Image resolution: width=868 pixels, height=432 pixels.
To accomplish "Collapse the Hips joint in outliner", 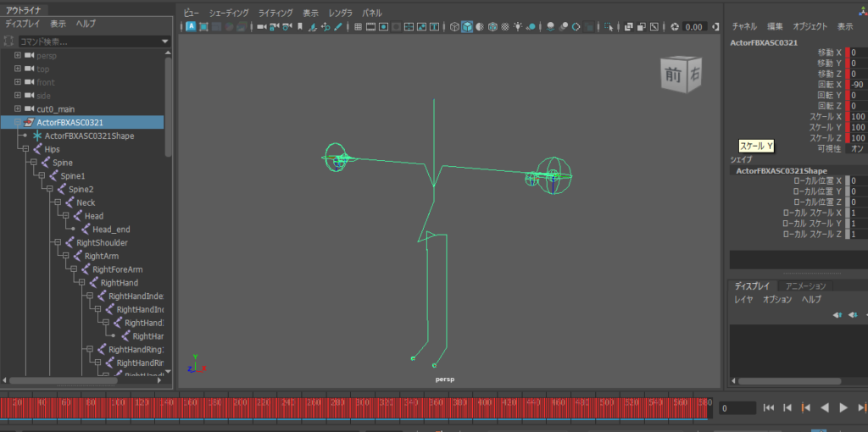I will pos(25,149).
